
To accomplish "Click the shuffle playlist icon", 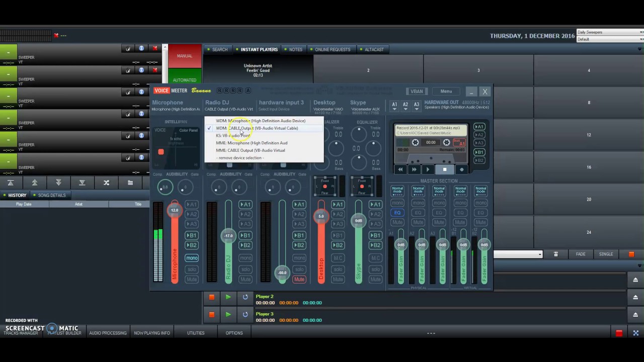I will (106, 183).
